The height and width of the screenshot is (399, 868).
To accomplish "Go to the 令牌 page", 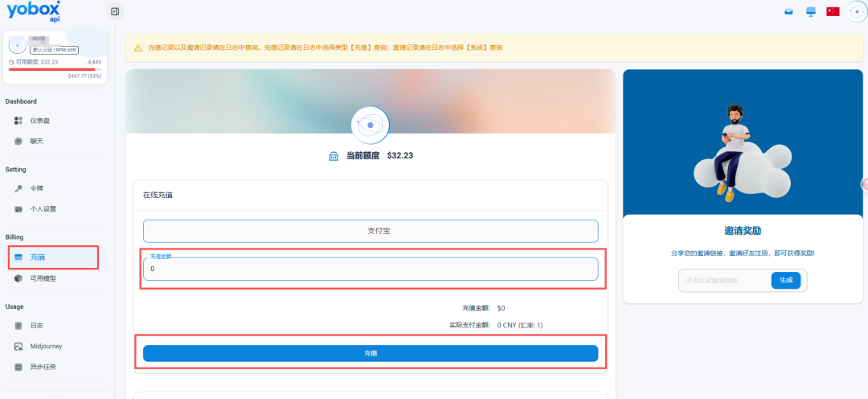I will tap(55, 188).
